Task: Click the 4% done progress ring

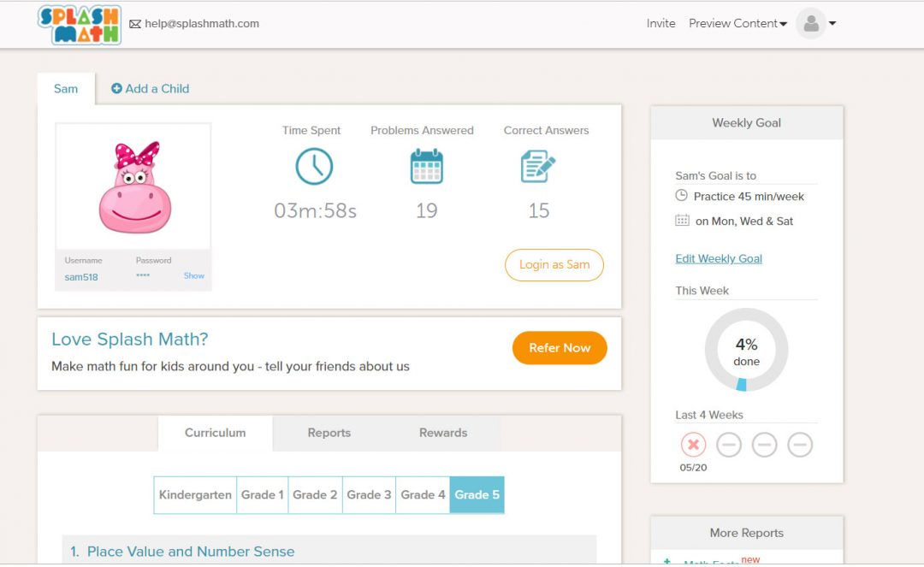Action: 746,350
